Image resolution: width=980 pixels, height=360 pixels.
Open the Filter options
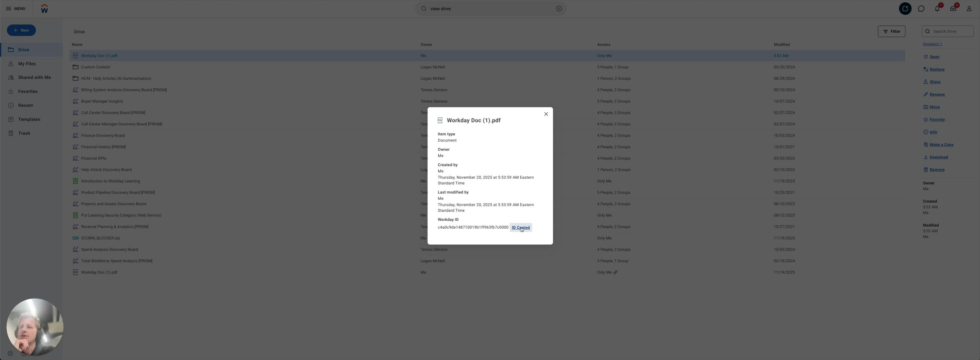point(892,31)
